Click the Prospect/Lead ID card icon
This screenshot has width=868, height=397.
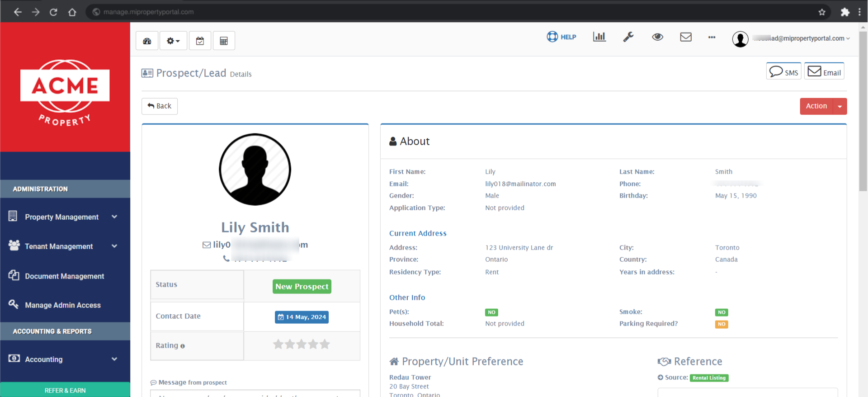point(147,73)
